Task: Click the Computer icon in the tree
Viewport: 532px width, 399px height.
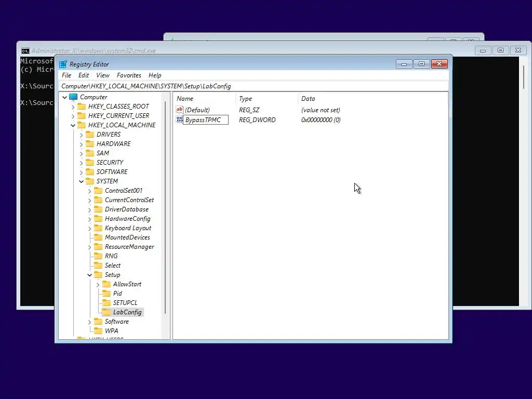Action: click(73, 97)
